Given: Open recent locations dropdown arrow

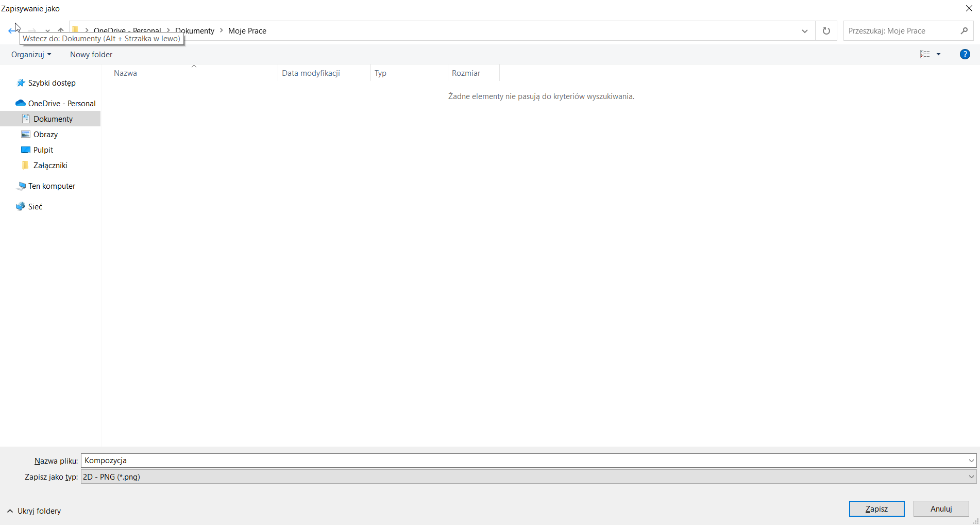Looking at the screenshot, I should 47,31.
